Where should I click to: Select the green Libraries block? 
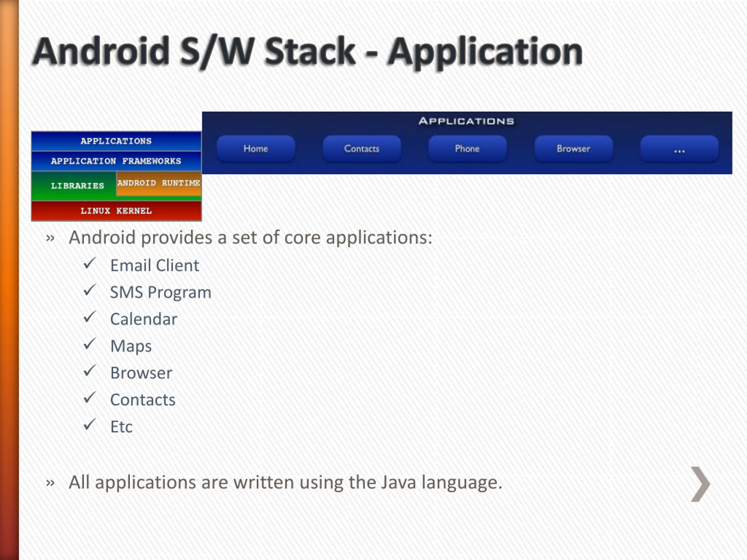pos(77,186)
